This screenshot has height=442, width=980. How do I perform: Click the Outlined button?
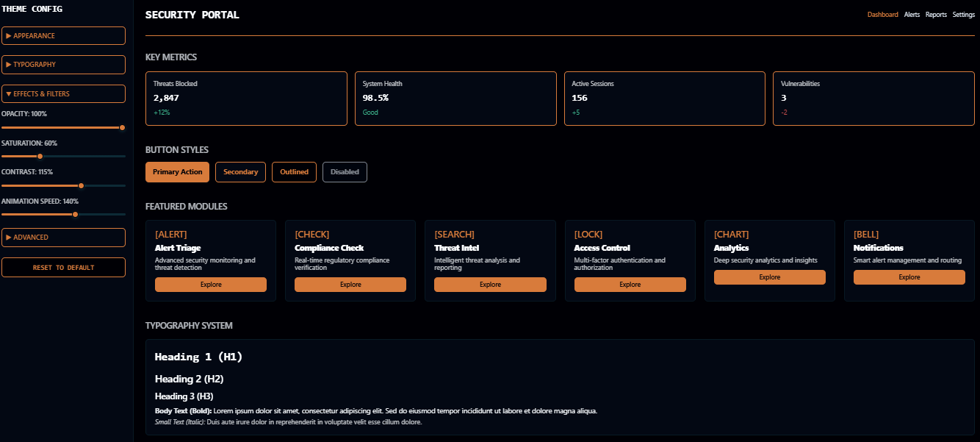point(295,172)
